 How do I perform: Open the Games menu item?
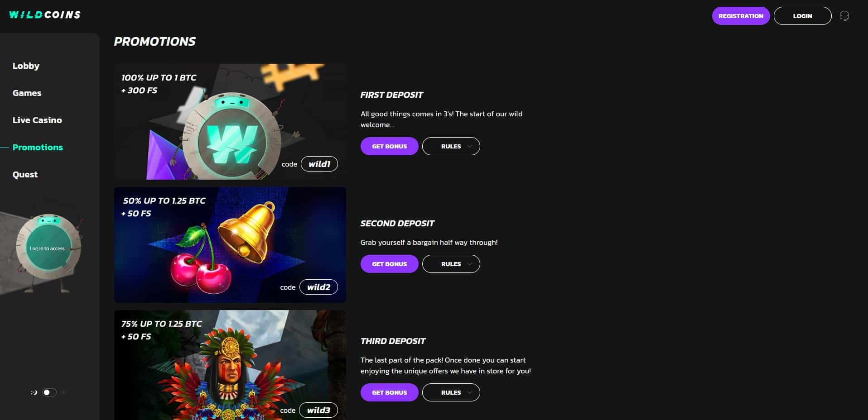(27, 93)
